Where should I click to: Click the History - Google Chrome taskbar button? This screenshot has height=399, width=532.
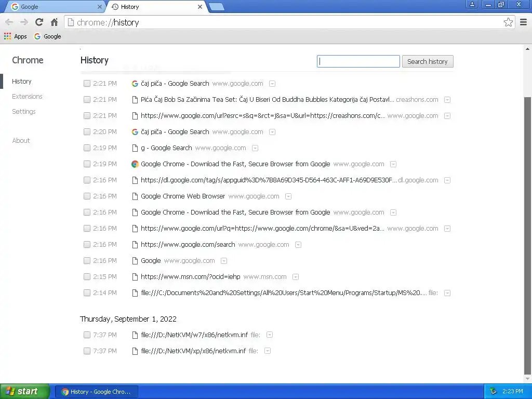point(97,392)
